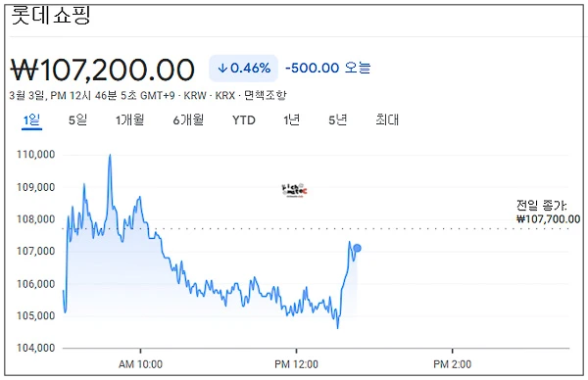Click the PM 12:00 axis label

coord(296,364)
